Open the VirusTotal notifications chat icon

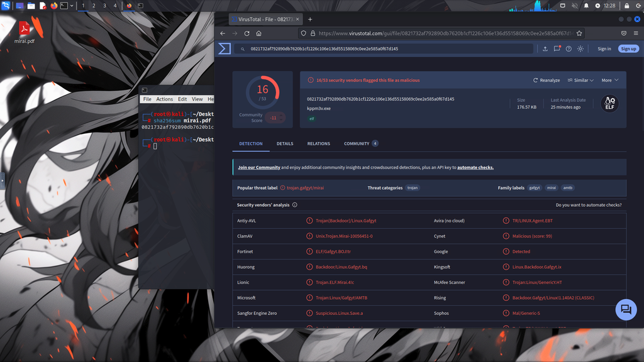[x=557, y=49]
